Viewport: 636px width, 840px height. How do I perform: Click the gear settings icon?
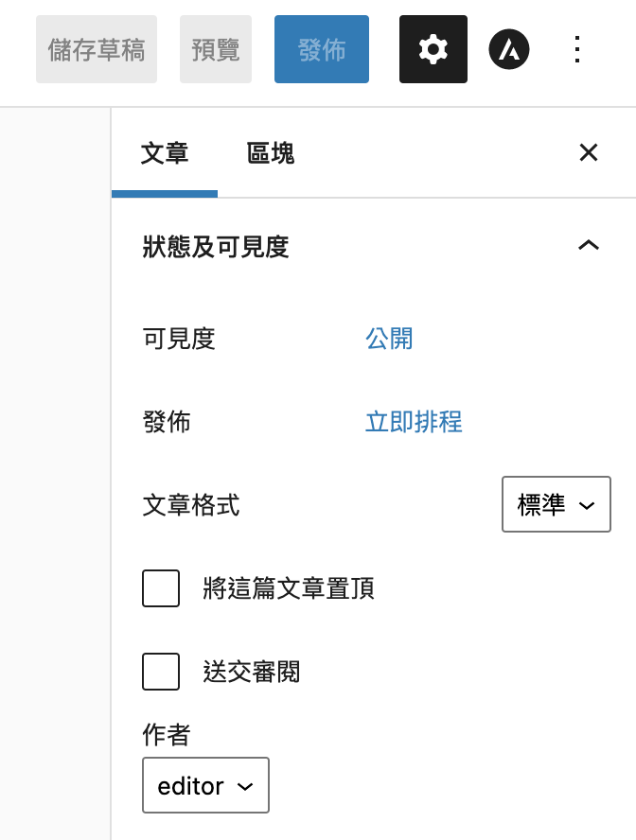point(433,49)
